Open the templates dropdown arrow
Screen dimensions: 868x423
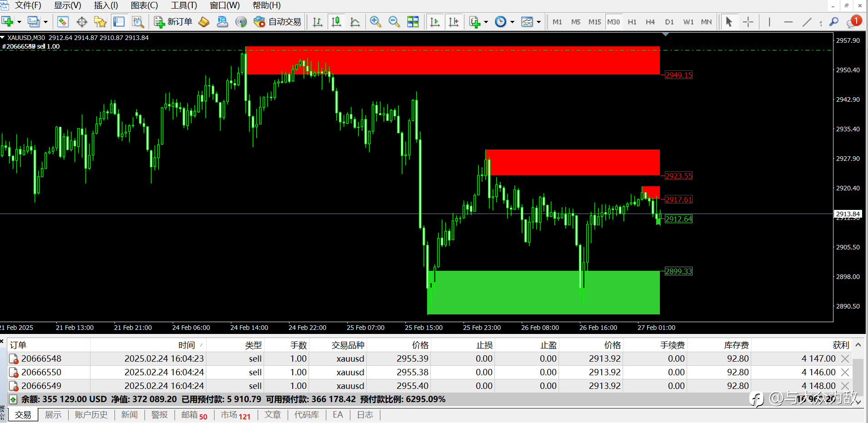(x=539, y=22)
